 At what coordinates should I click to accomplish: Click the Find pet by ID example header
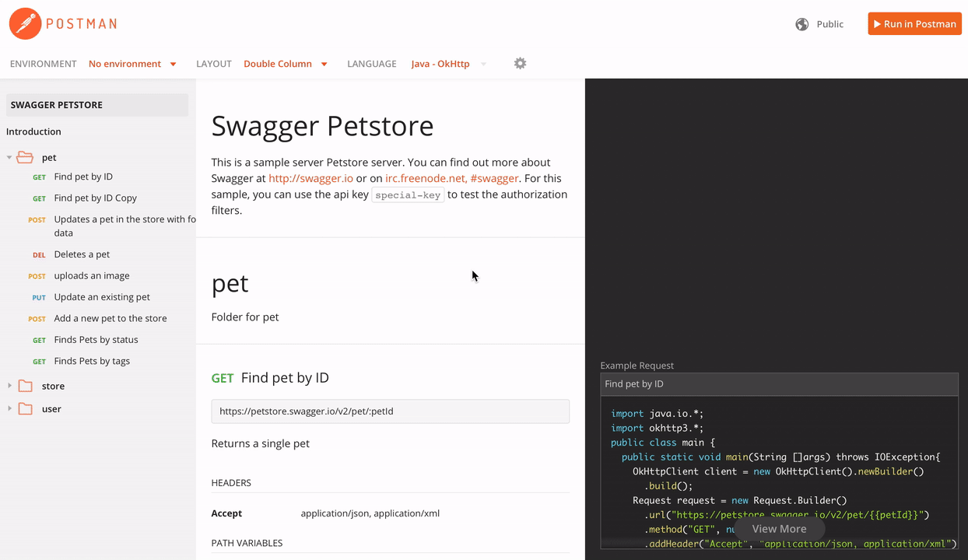pos(779,384)
